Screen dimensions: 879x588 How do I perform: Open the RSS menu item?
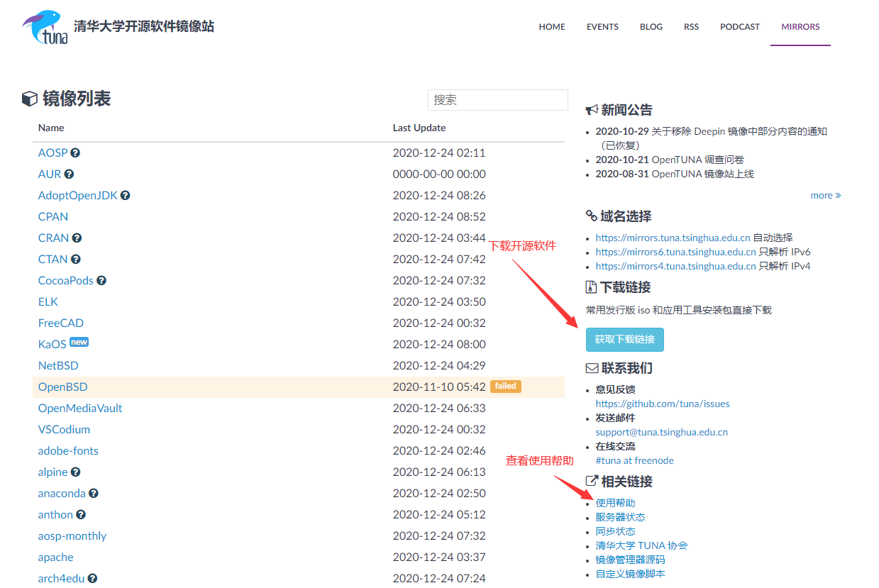pos(691,27)
